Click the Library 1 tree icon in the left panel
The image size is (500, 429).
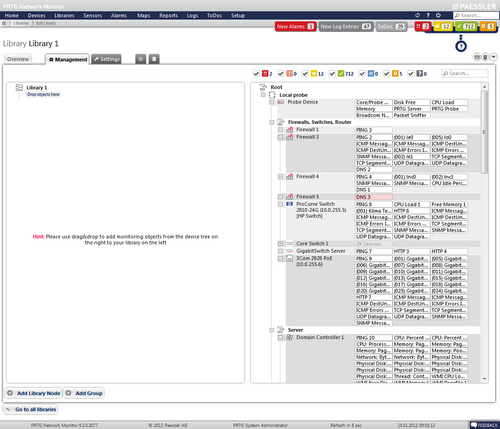[19, 87]
